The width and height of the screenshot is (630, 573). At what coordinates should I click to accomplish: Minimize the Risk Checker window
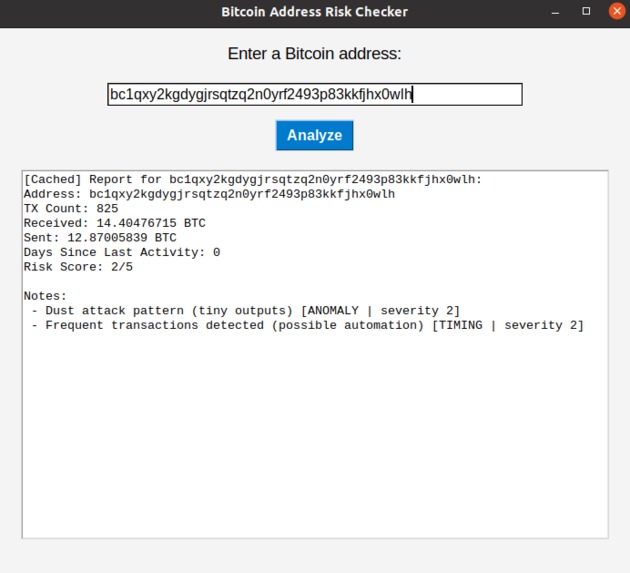555,12
